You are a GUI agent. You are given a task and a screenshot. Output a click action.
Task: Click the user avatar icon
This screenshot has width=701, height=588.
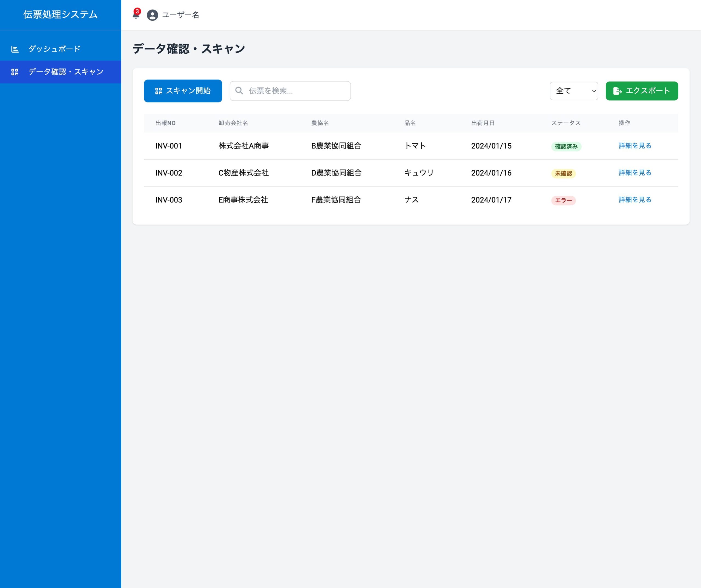(x=153, y=15)
